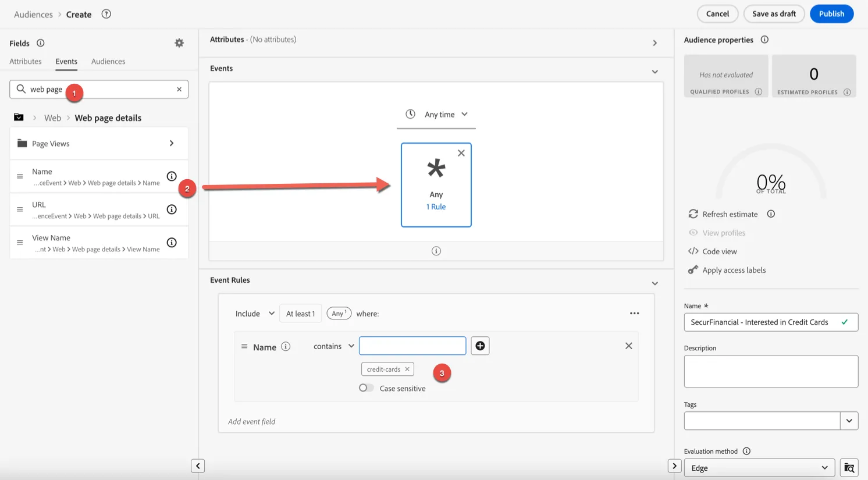Collapse the Events section
Viewport: 868px width, 480px height.
(655, 72)
